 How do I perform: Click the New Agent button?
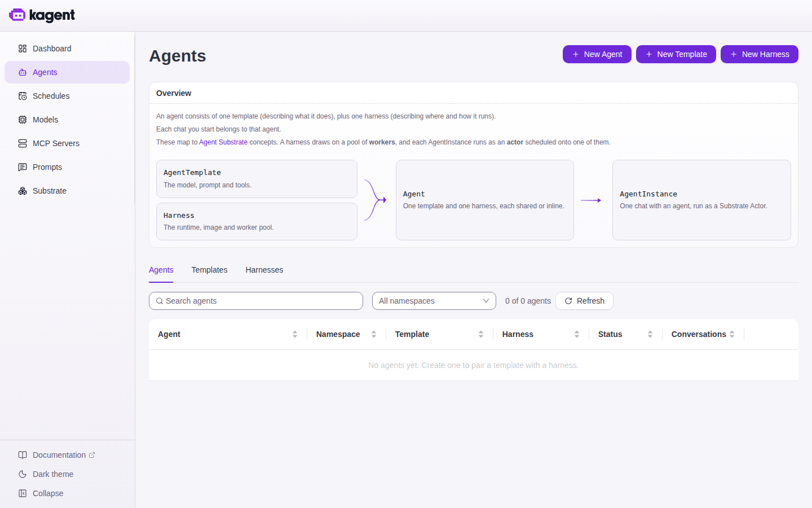pos(597,54)
